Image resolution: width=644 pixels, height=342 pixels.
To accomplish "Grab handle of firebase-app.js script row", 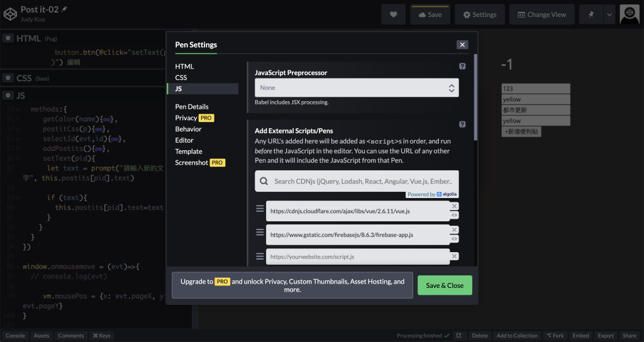I will click(260, 233).
